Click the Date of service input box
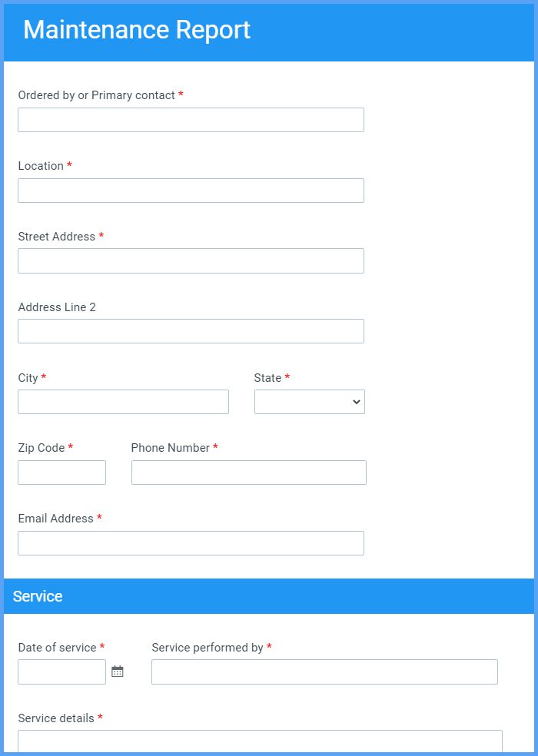 click(x=61, y=671)
